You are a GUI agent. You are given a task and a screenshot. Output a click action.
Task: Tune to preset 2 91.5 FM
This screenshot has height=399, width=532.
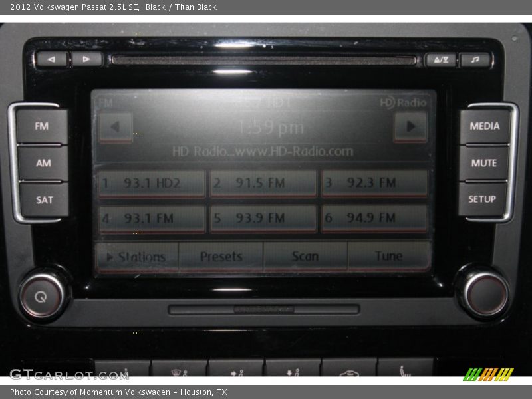point(263,184)
